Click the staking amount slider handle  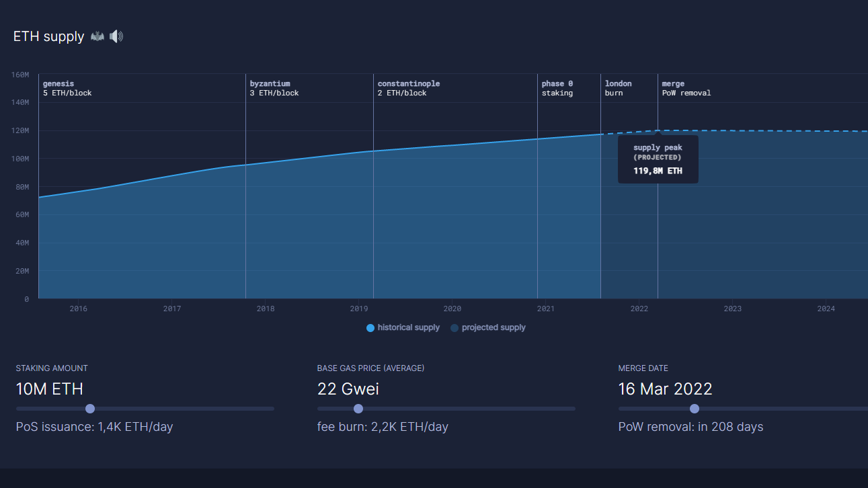tap(90, 409)
